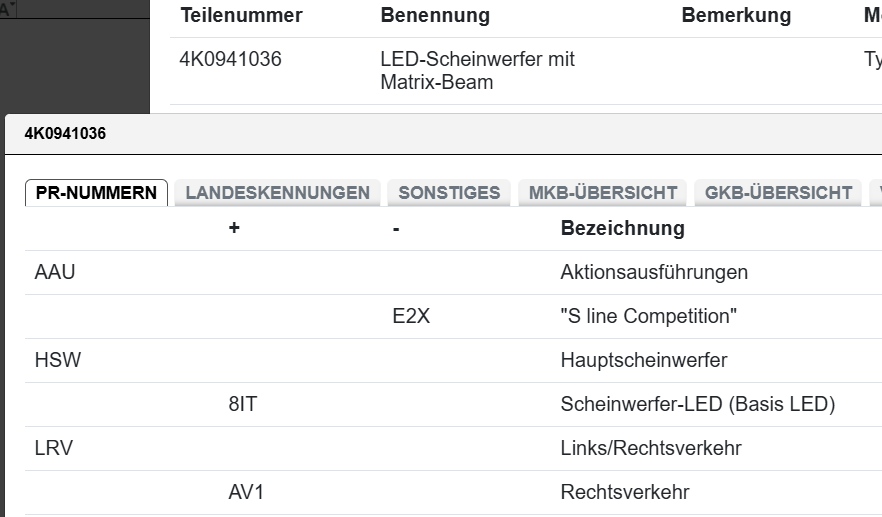Open the LANDESKENNUNGEN tab
882x517 pixels.
(x=277, y=193)
